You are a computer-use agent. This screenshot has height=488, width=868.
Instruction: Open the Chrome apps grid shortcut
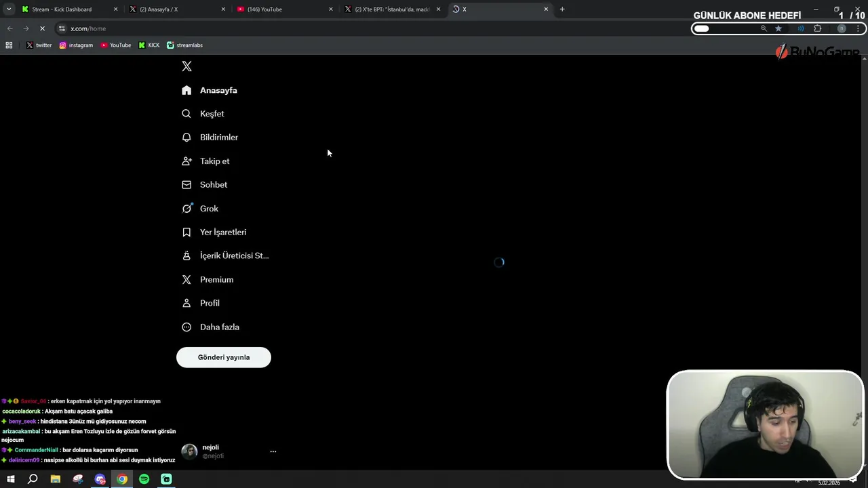[x=9, y=45]
